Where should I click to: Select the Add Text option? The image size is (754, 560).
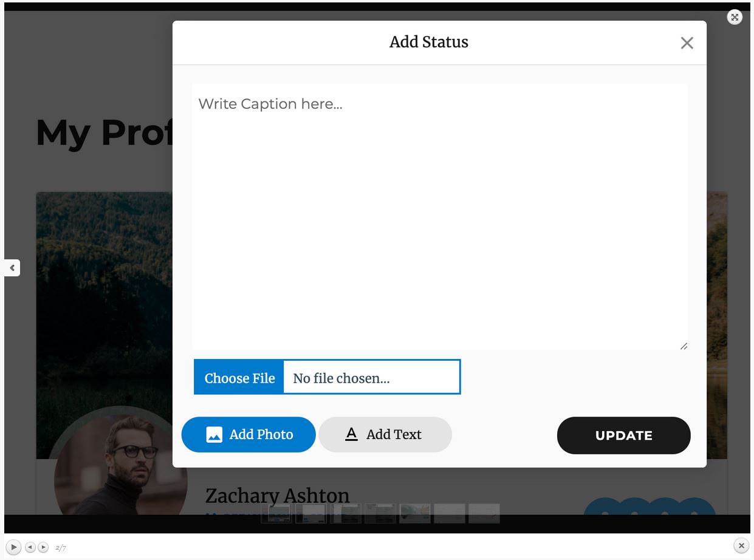pos(385,434)
